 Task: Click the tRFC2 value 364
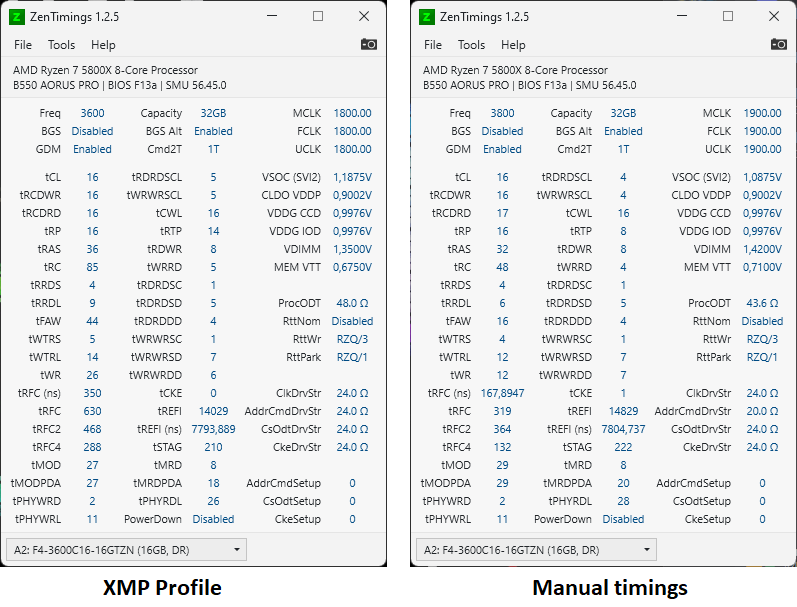click(x=502, y=429)
